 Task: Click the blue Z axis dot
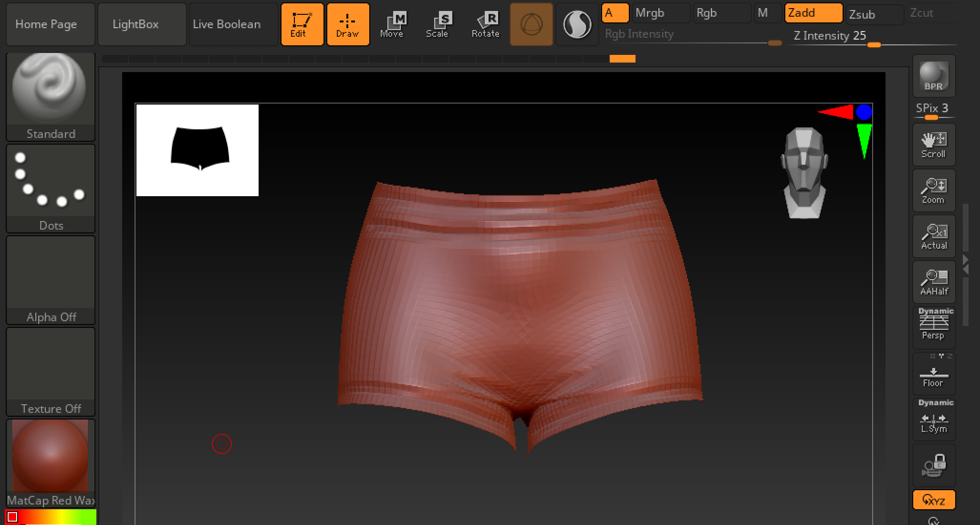coord(864,112)
